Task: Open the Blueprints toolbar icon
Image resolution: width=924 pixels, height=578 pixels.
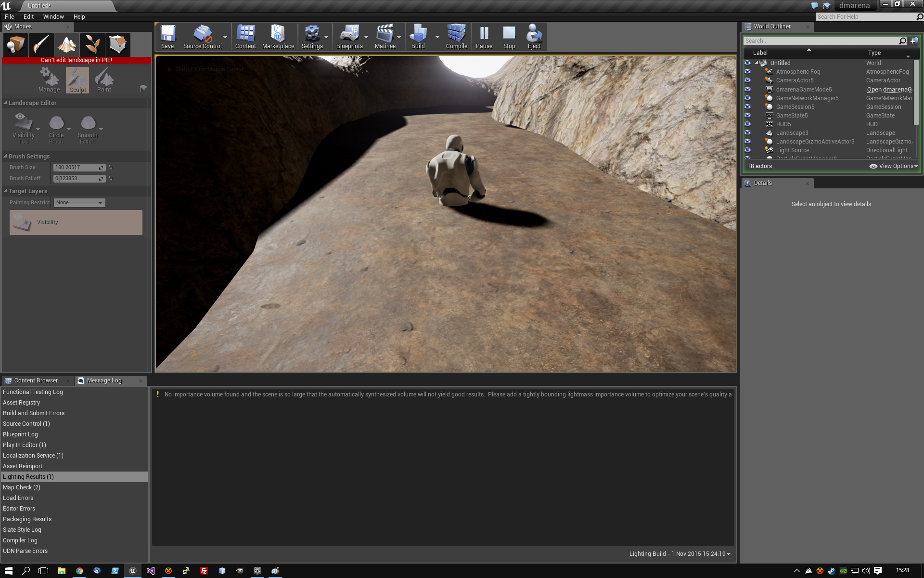Action: tap(349, 37)
